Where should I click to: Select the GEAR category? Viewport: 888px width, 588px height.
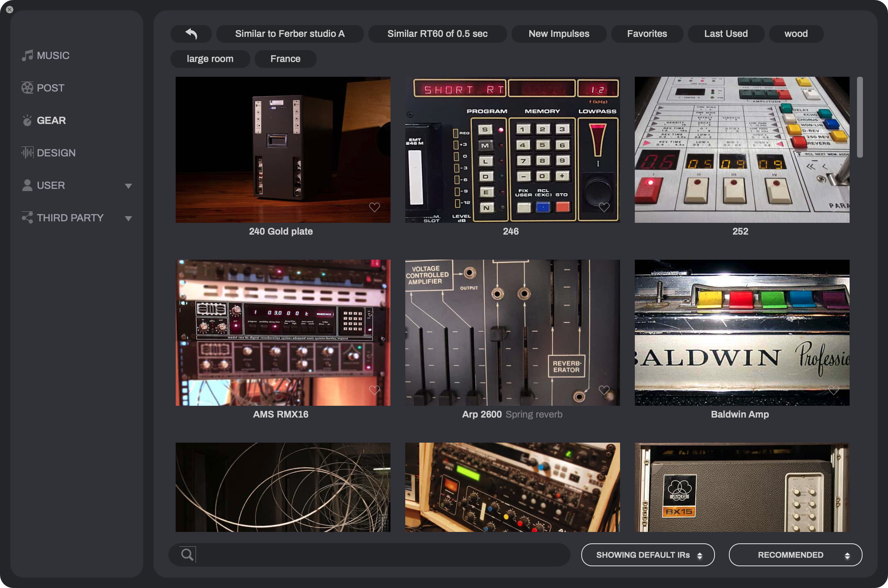pos(51,120)
